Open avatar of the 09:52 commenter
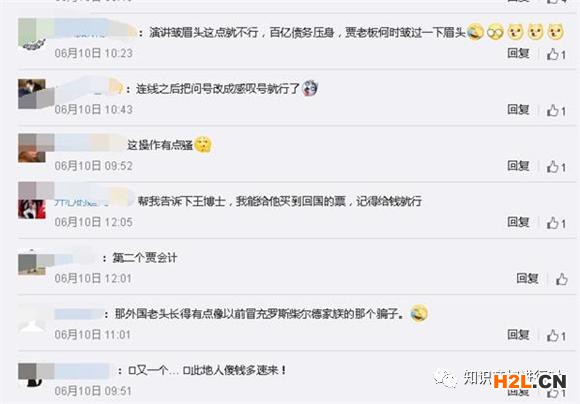The width and height of the screenshot is (580, 404). pyautogui.click(x=32, y=148)
